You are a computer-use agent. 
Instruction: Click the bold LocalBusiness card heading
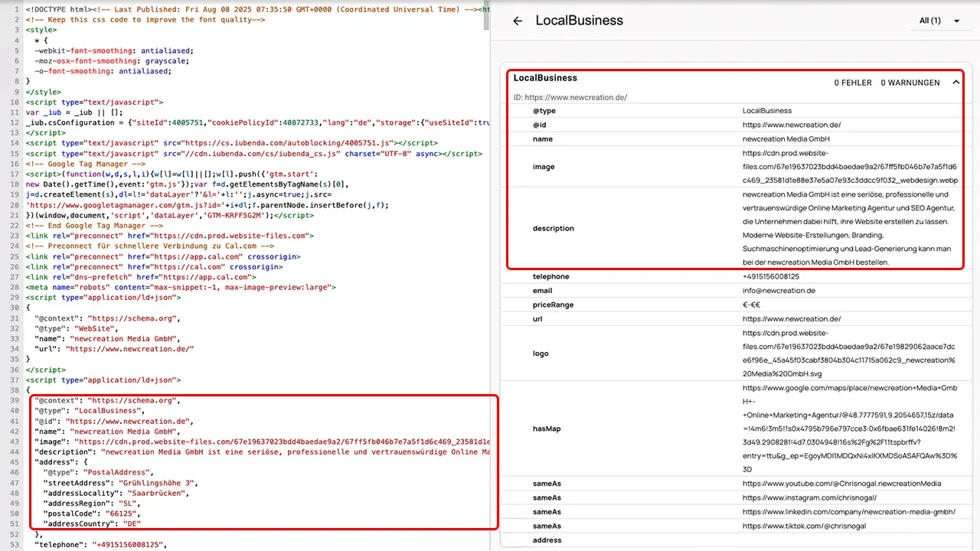tap(545, 78)
